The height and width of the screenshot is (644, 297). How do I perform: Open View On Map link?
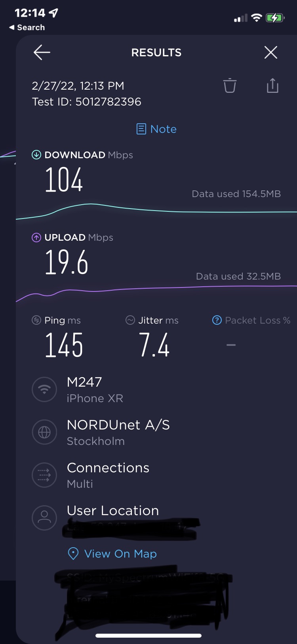120,554
